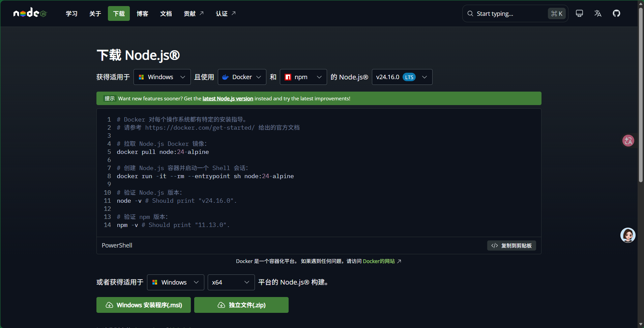Click the 下载 Node.js® heading
The width and height of the screenshot is (644, 328).
138,55
